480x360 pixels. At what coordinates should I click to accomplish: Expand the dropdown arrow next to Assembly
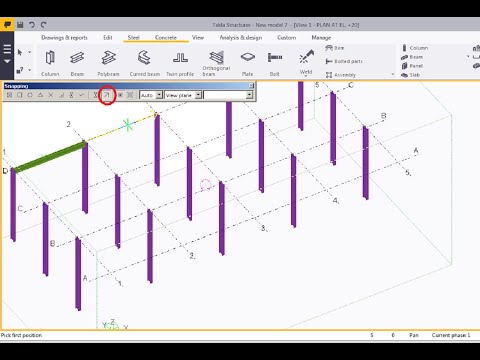(393, 74)
